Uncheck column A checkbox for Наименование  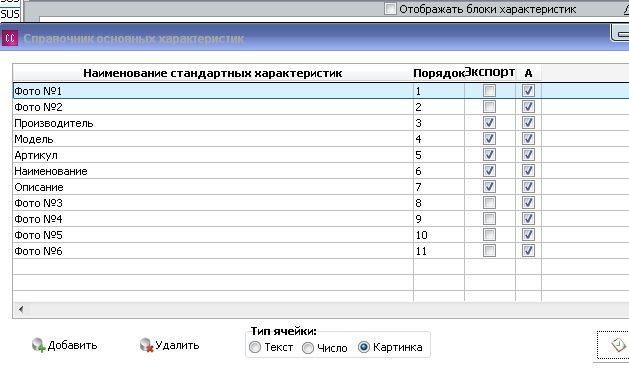[x=528, y=171]
